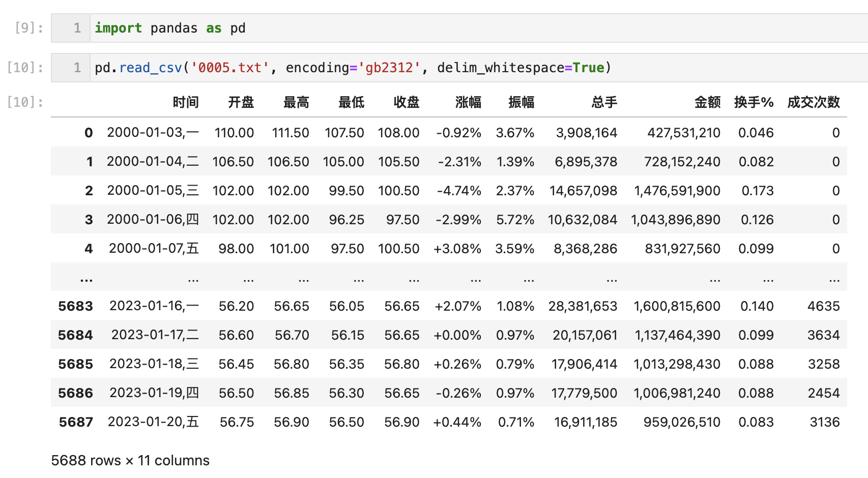The image size is (868, 478).
Task: Click the value 110.00 in row 0
Action: click(235, 133)
